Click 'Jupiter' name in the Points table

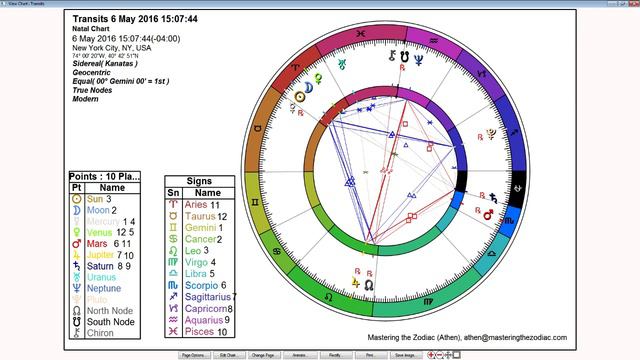(100, 255)
